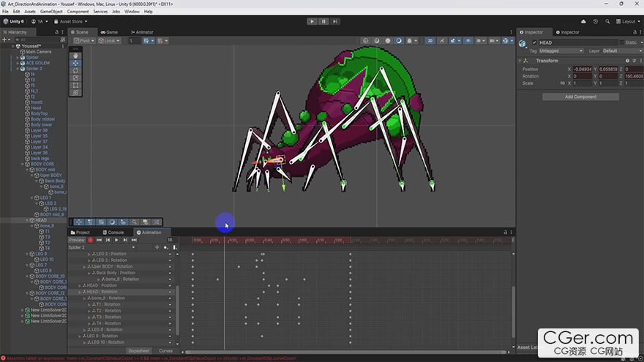Screen dimensions: 644x362
Task: Select Main Camera in Hierarchy
Action: coord(39,52)
